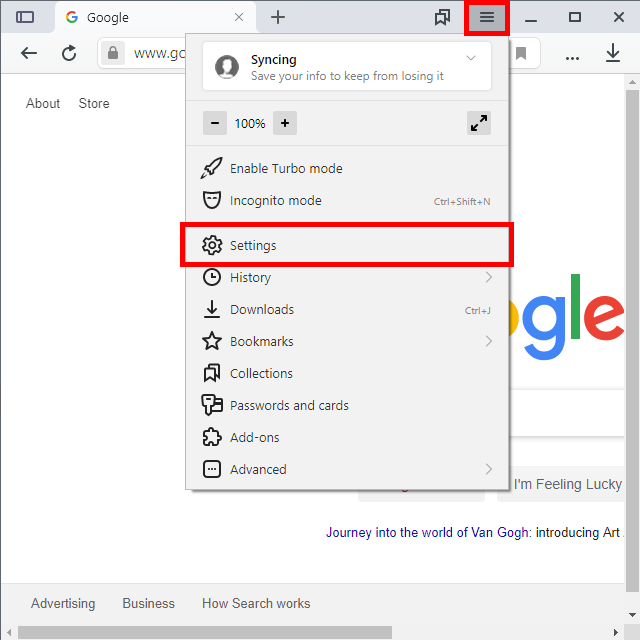
Task: Click the Collections icon in menu
Action: (212, 373)
